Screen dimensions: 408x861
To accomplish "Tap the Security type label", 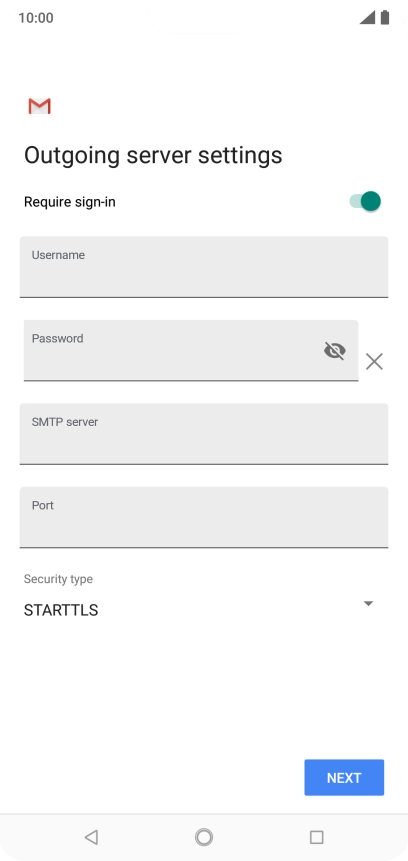I will pyautogui.click(x=58, y=579).
